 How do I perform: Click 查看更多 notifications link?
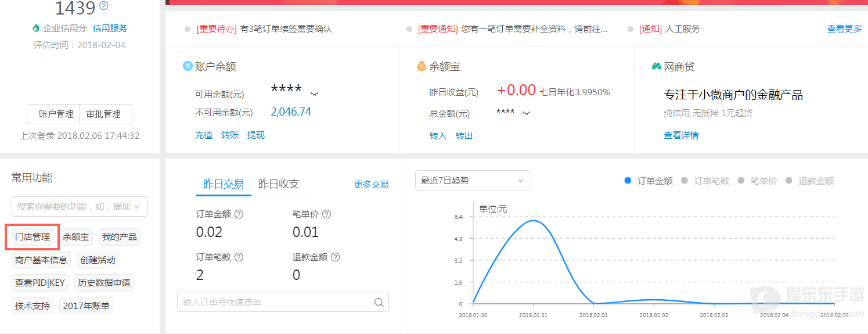tap(844, 28)
